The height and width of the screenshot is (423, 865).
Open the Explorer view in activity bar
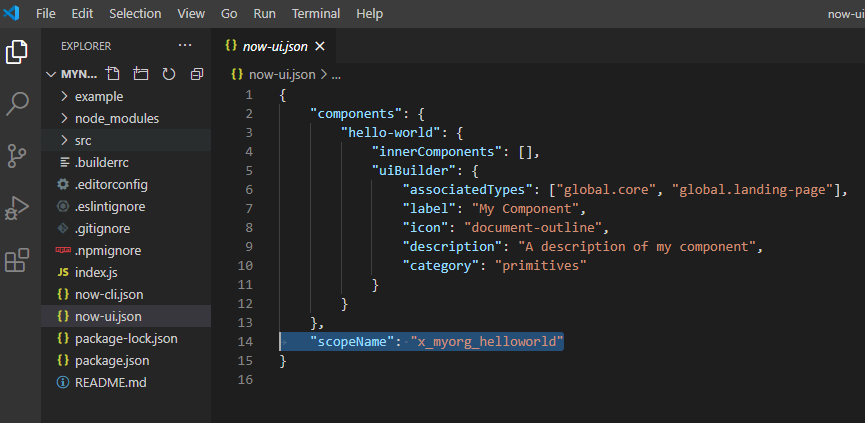[x=17, y=52]
